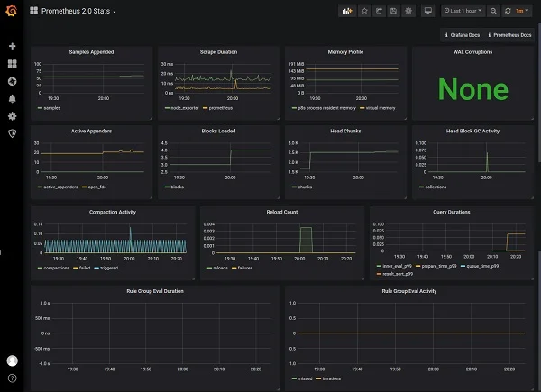Screen dimensions: 541x392
Task: Open the Prometheus 2.0 Stats dashboard dropdown
Action: 78,11
